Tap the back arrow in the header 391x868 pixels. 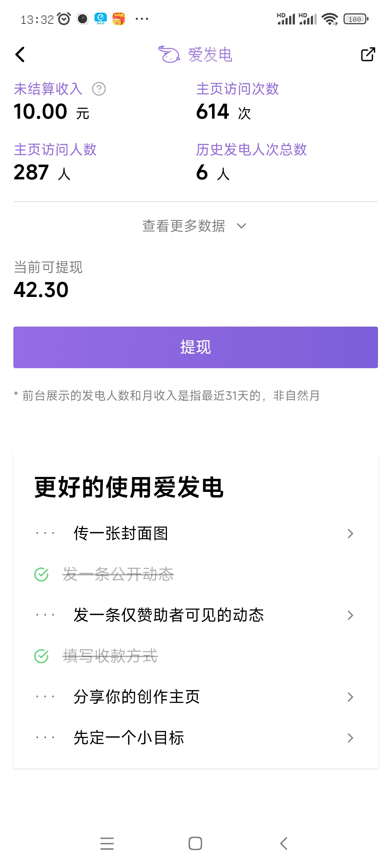click(x=20, y=55)
